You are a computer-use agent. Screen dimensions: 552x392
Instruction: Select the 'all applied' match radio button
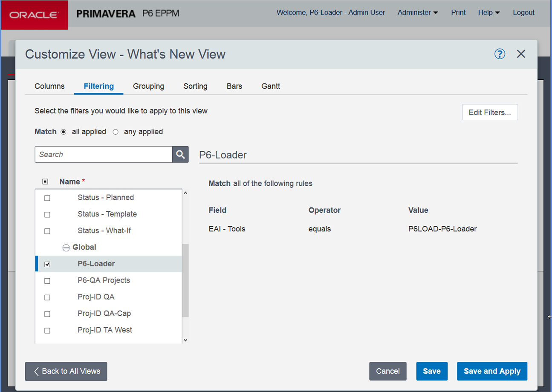click(64, 132)
